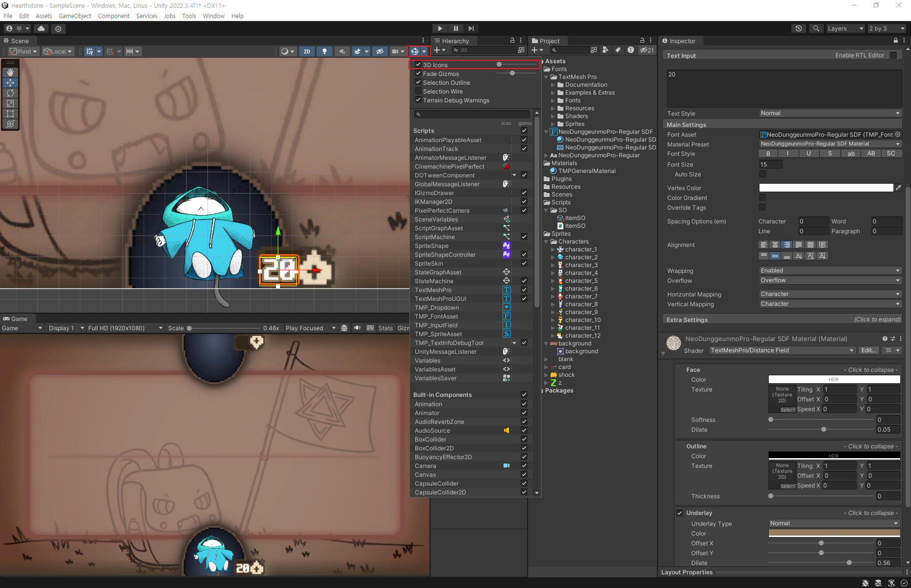
Task: Click the Pause button
Action: (x=455, y=28)
